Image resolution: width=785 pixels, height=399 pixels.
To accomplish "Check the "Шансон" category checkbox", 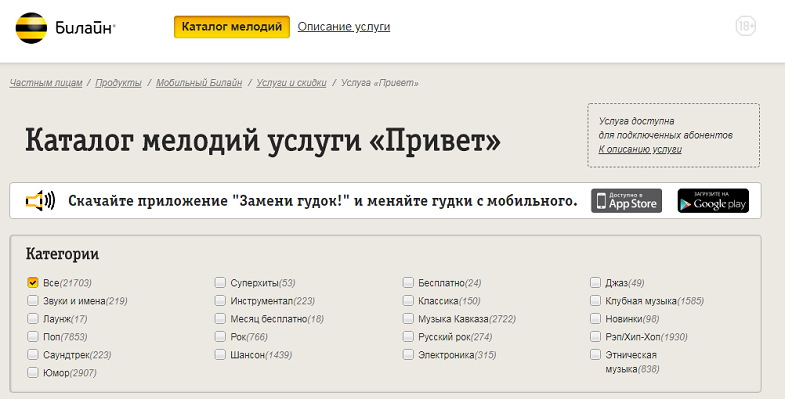I will 220,354.
